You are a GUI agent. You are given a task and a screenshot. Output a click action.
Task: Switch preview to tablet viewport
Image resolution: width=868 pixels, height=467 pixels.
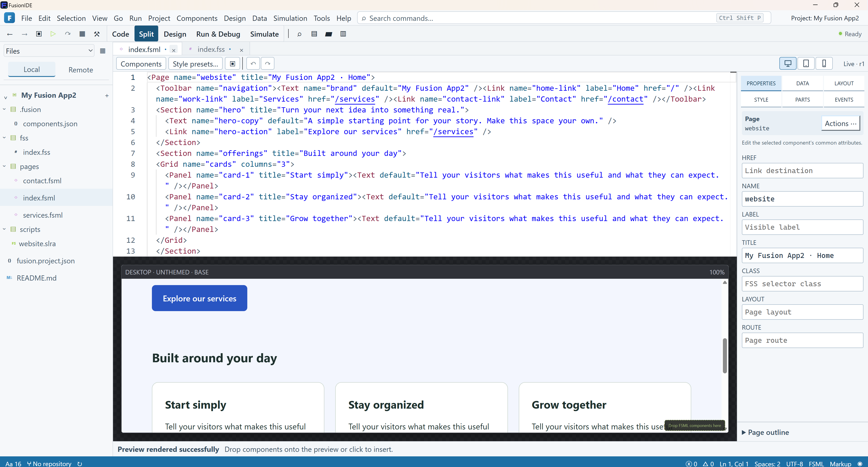coord(806,63)
